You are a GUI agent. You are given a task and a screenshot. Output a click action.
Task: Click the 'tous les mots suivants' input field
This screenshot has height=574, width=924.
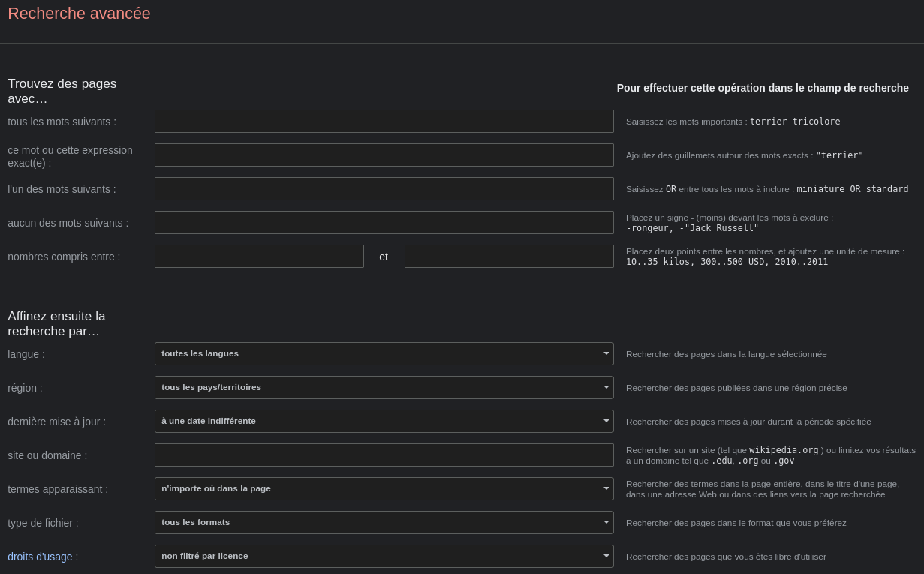tap(384, 122)
